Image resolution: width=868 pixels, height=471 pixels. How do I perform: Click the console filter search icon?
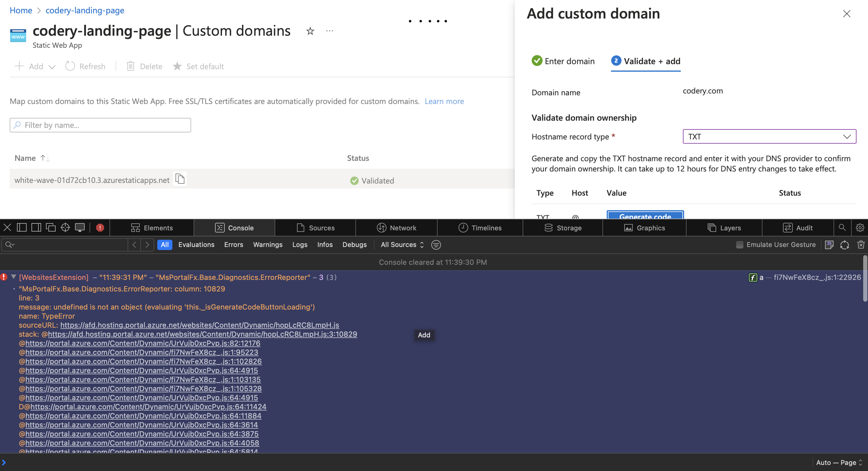point(10,245)
